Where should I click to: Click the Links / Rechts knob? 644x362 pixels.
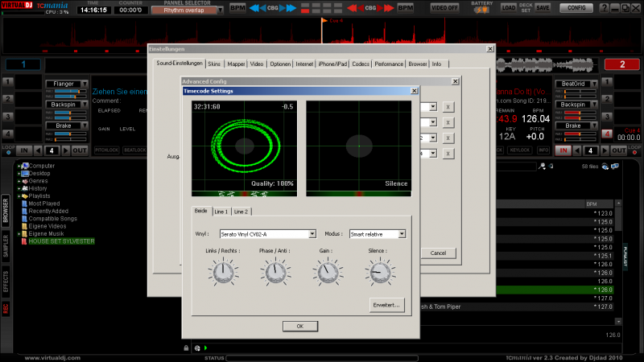pos(223,272)
